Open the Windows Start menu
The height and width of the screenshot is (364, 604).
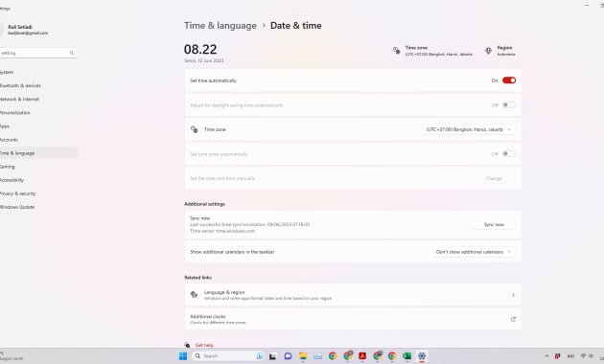click(x=182, y=356)
